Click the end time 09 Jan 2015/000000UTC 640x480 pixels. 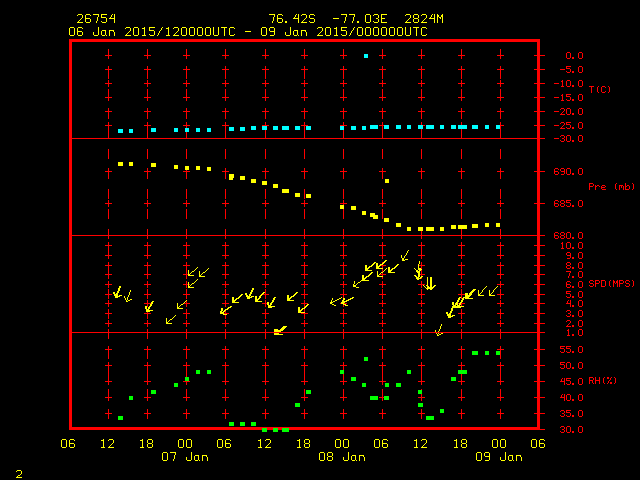click(344, 32)
